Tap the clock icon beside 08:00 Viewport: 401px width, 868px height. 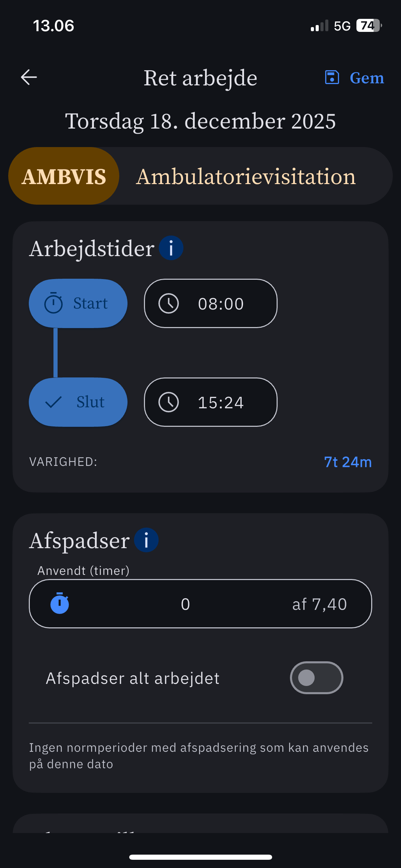pos(169,303)
